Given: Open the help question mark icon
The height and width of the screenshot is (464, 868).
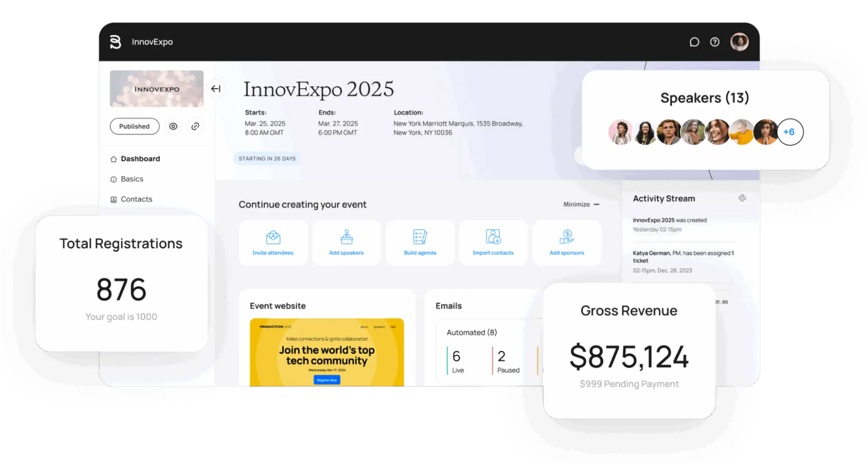Looking at the screenshot, I should click(x=714, y=42).
